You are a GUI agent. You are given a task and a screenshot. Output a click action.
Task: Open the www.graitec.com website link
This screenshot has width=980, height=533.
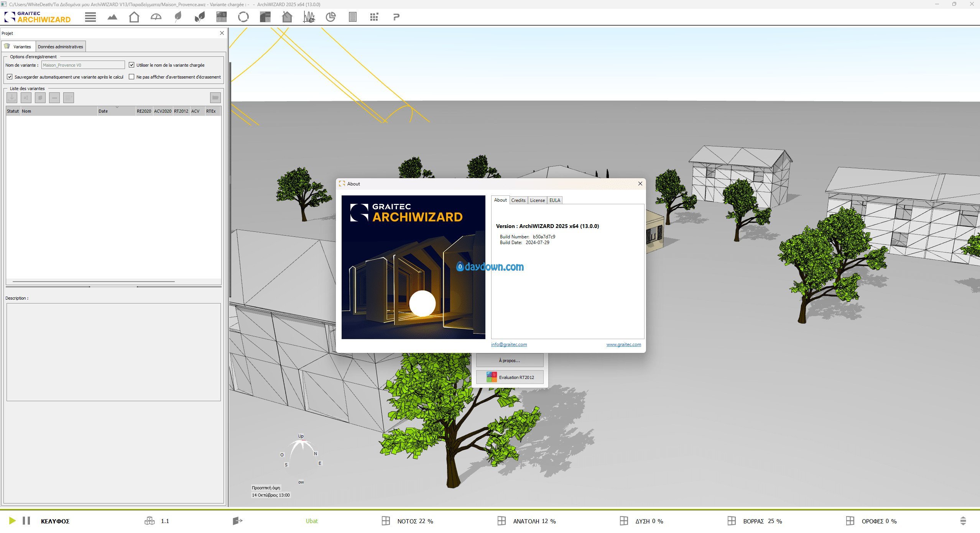(x=623, y=344)
